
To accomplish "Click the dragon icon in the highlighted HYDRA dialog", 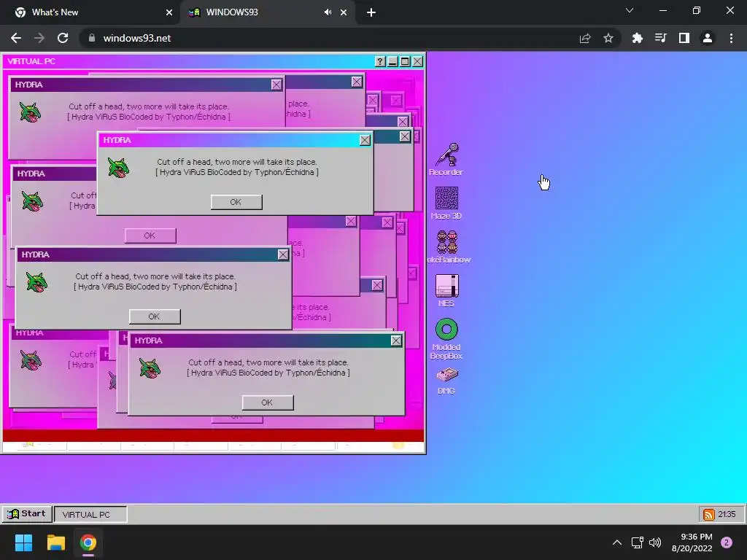I will [118, 168].
